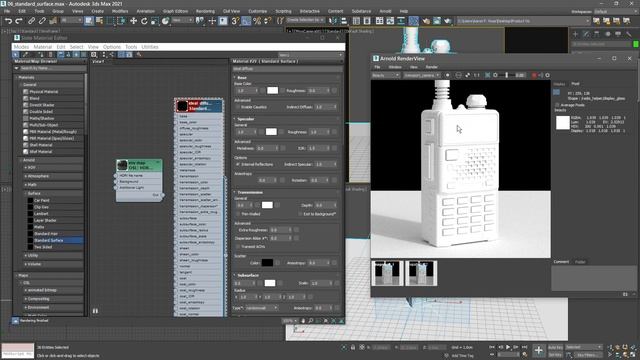This screenshot has height=360, width=640.
Task: Open the Render Setup teapot icon
Action: coord(426,21)
